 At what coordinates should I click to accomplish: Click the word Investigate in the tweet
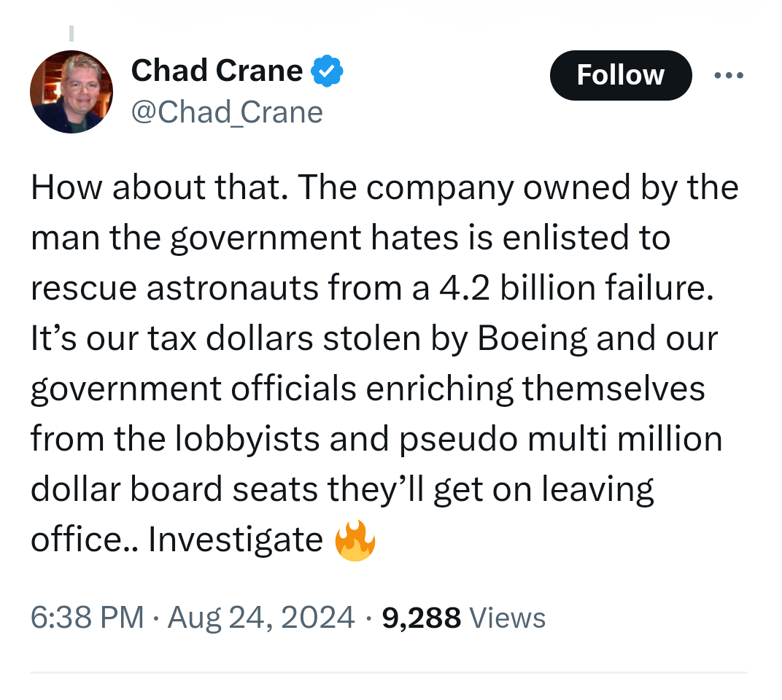tap(236, 540)
